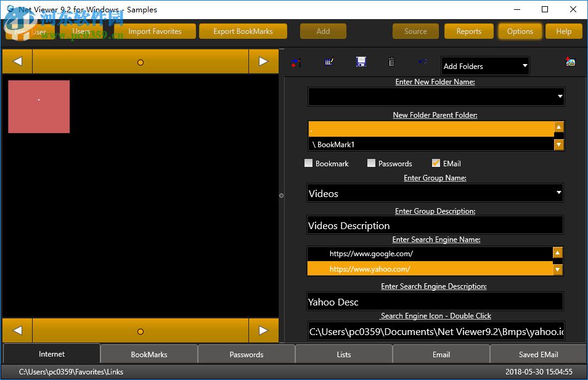Open the Add Folders dropdown
This screenshot has height=380, width=588.
pyautogui.click(x=486, y=66)
